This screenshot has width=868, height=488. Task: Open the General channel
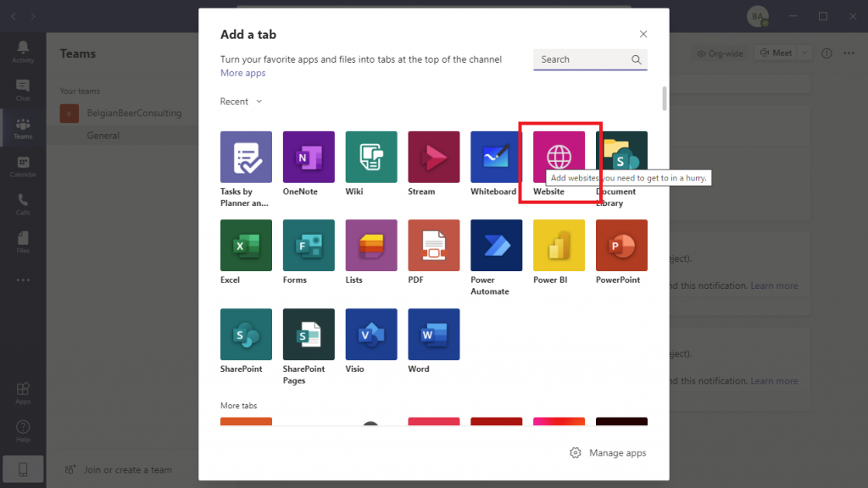(x=103, y=136)
